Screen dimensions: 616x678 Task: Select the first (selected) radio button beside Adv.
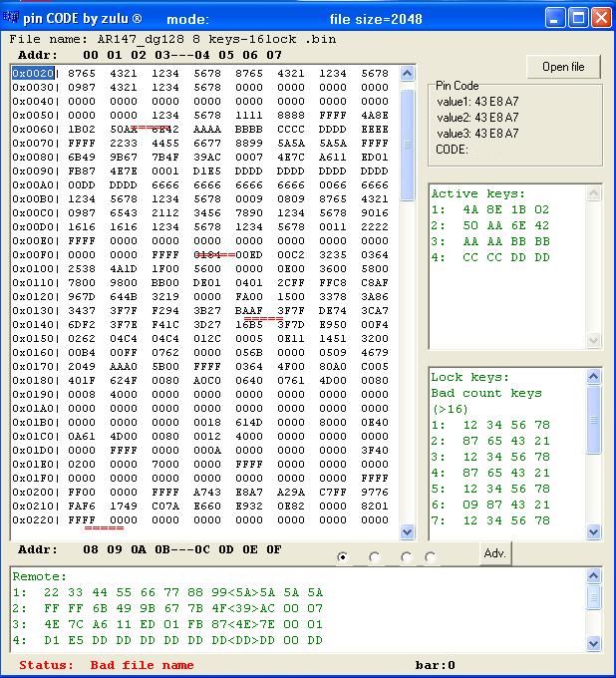pos(343,557)
